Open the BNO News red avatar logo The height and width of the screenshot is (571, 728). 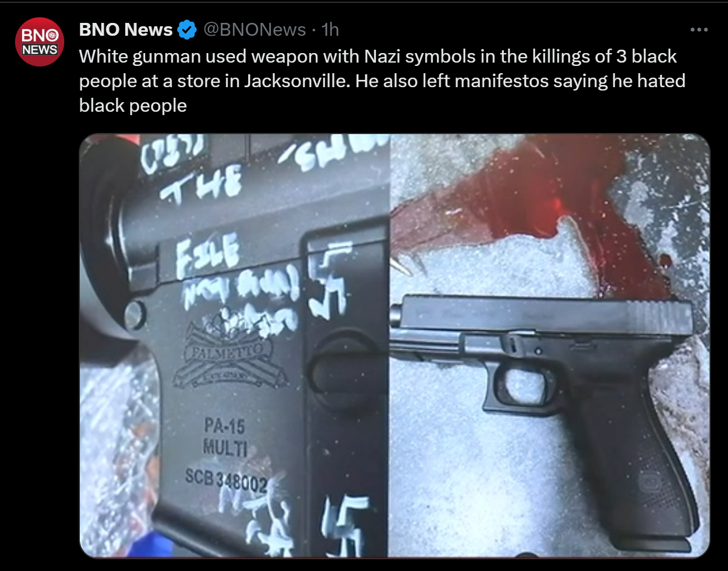[x=40, y=42]
